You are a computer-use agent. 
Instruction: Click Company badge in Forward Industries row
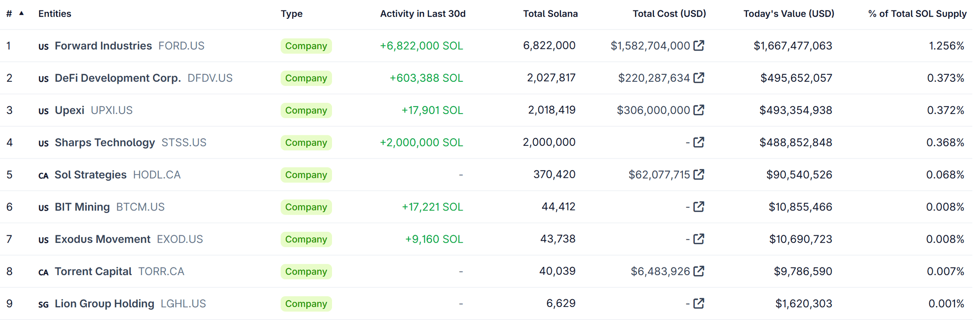tap(306, 46)
